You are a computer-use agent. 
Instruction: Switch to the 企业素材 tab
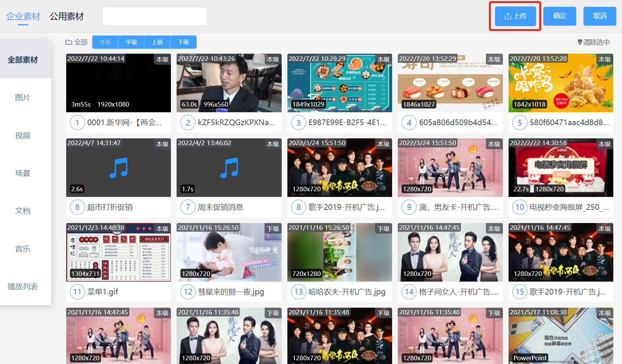point(23,17)
